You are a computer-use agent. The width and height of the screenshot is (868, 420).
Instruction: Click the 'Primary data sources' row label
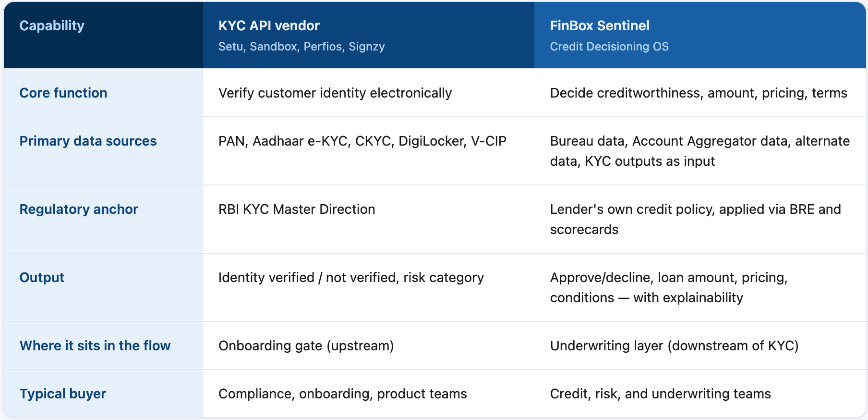pos(88,141)
